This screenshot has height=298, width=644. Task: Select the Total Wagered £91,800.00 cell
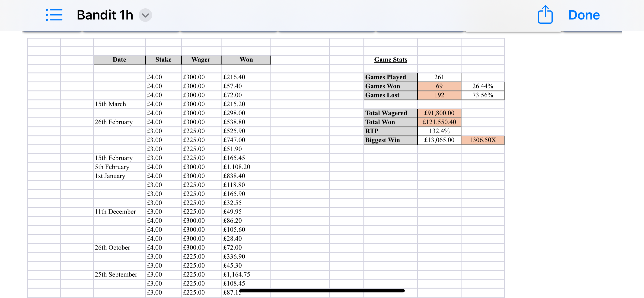(x=439, y=113)
